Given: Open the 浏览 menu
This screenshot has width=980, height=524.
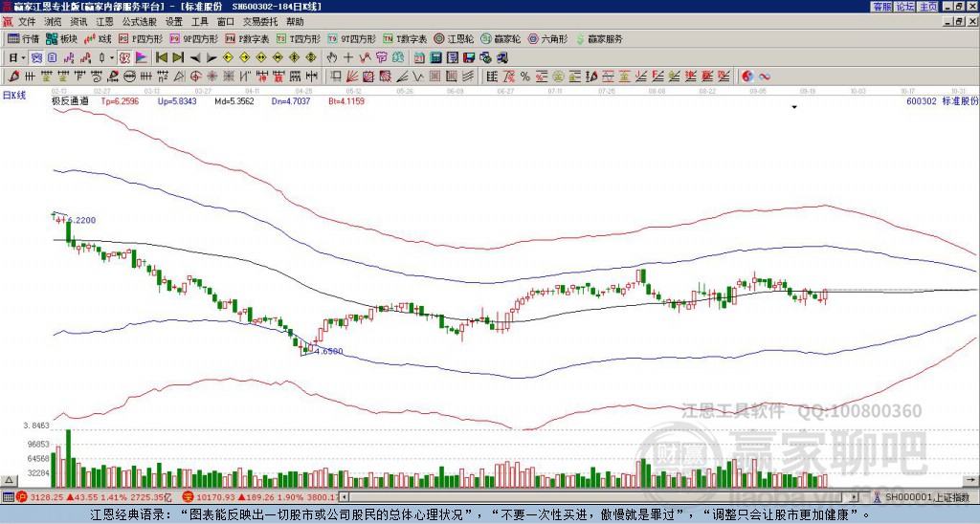Looking at the screenshot, I should [x=54, y=22].
